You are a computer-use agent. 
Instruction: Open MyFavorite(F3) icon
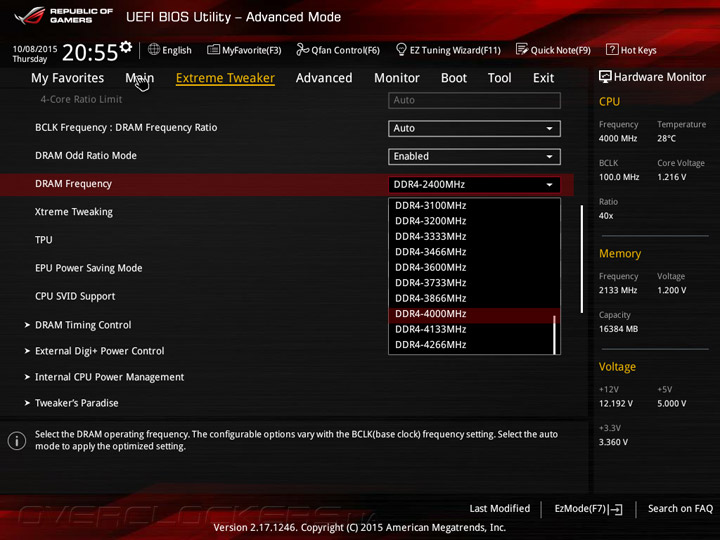213,50
